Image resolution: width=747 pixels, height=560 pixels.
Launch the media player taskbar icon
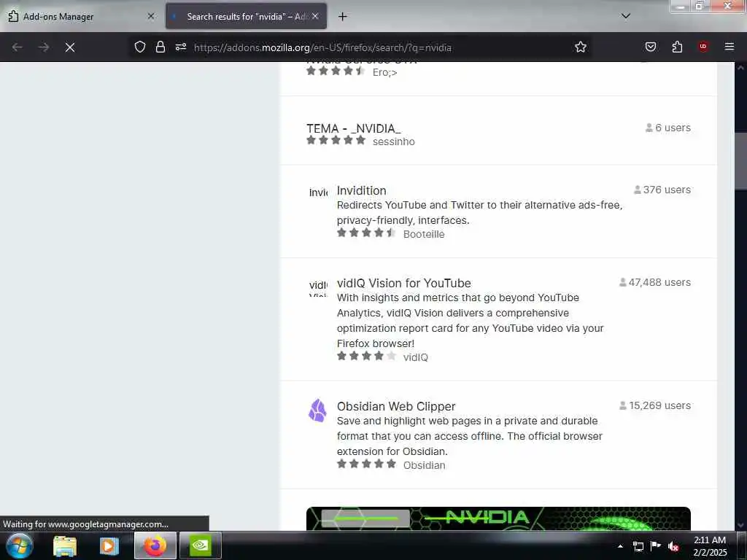(x=109, y=545)
